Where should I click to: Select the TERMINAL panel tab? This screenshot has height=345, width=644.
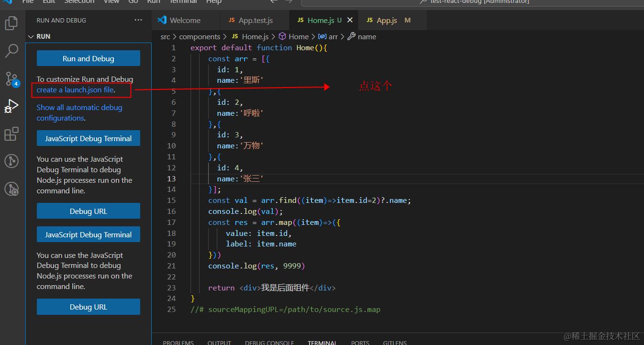click(322, 343)
